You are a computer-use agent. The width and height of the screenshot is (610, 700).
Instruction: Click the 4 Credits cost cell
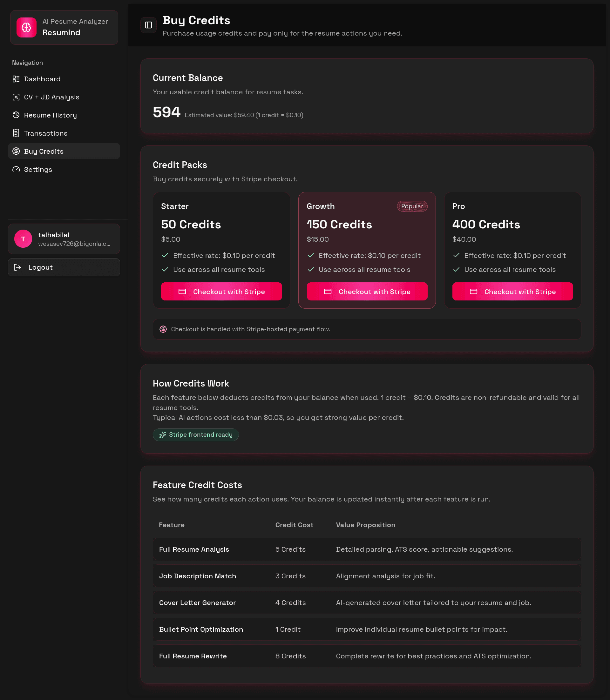[x=291, y=603]
